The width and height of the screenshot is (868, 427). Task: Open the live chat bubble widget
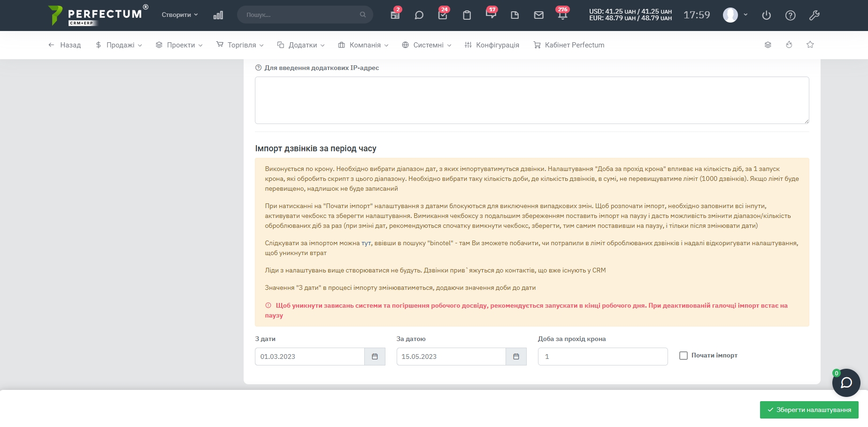(846, 383)
